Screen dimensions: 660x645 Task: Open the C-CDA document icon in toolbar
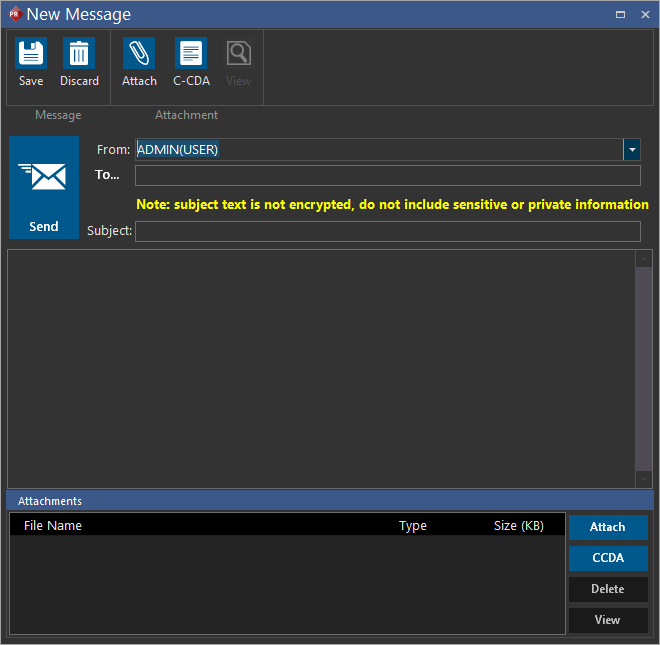coord(191,54)
